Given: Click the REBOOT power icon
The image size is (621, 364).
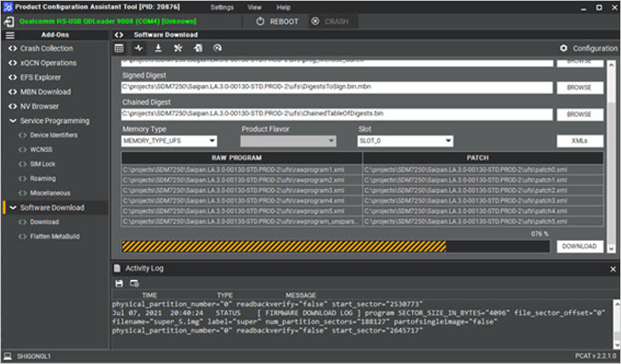Looking at the screenshot, I should click(260, 21).
